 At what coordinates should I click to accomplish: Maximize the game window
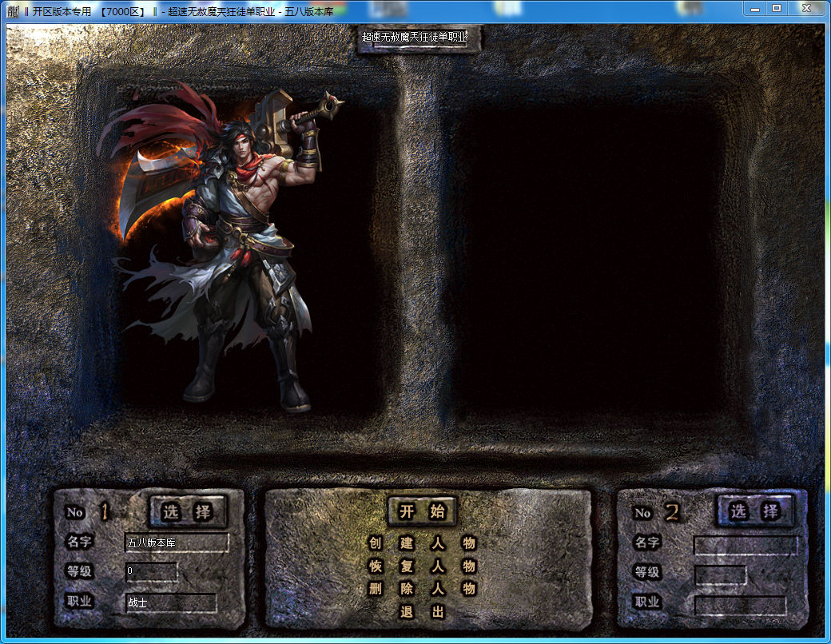click(777, 9)
